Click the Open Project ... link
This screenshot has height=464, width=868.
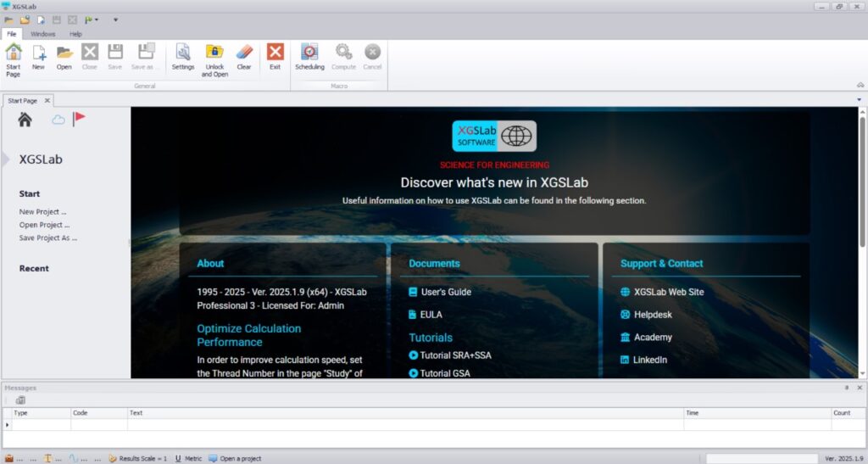(x=44, y=225)
